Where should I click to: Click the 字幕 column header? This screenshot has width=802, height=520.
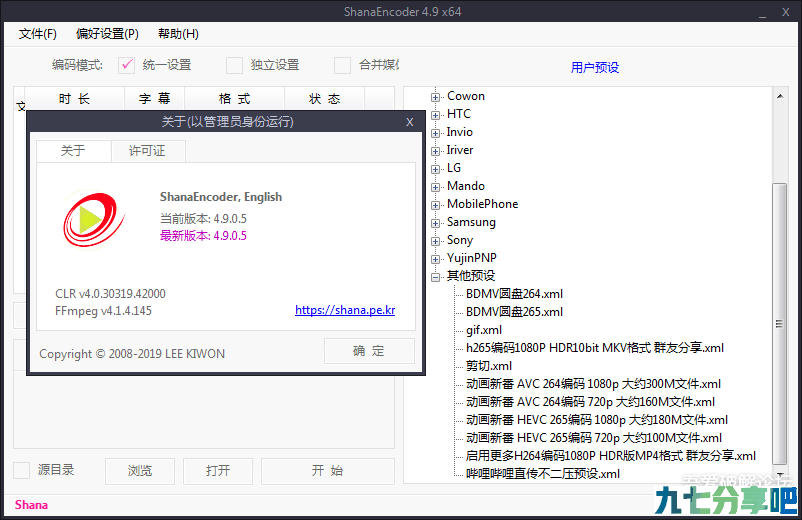click(154, 99)
